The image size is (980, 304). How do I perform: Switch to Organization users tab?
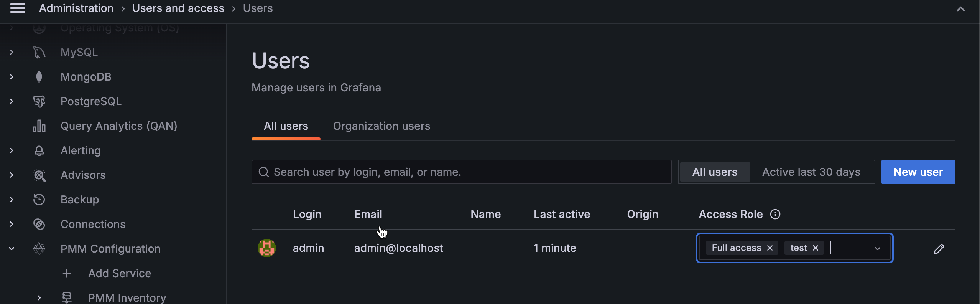point(381,126)
